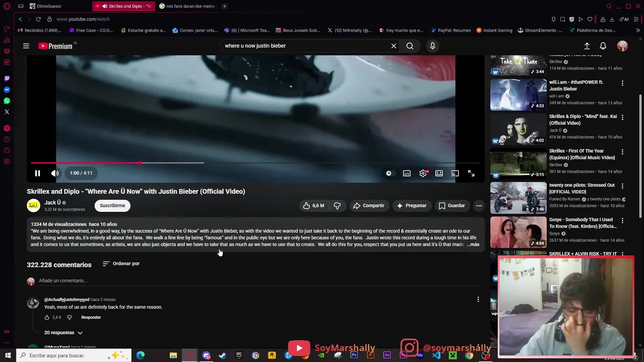The image size is (644, 362).
Task: Expand 20 respuestas replies
Action: coord(63,332)
